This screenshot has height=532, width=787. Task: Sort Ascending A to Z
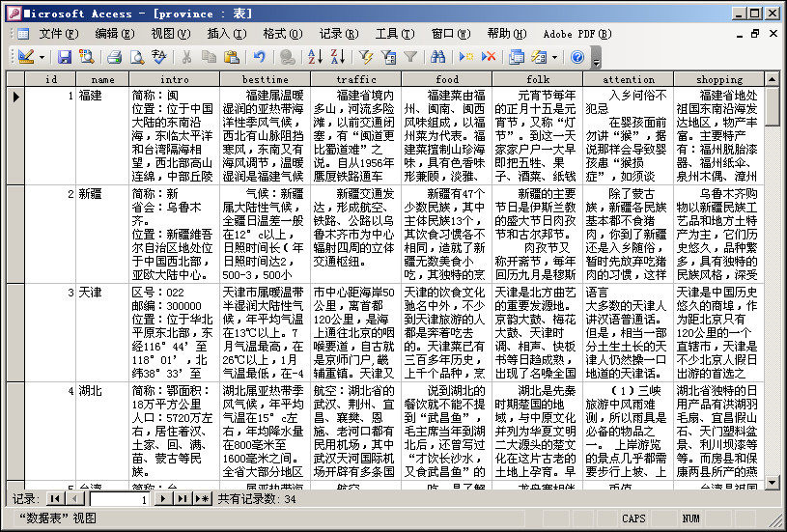pyautogui.click(x=315, y=57)
